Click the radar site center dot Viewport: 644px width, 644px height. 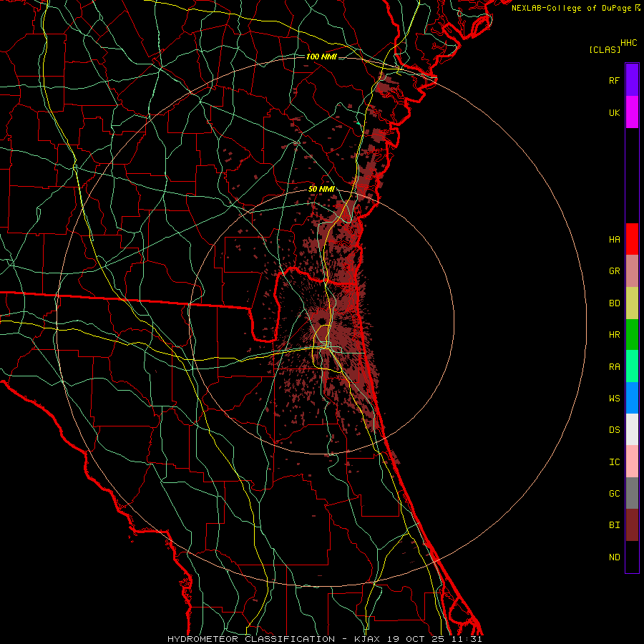pyautogui.click(x=322, y=321)
